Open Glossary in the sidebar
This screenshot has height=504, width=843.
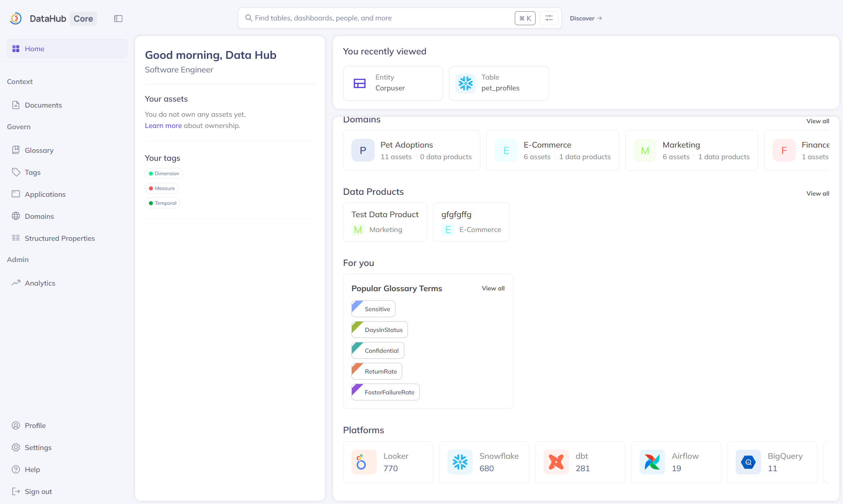point(39,150)
